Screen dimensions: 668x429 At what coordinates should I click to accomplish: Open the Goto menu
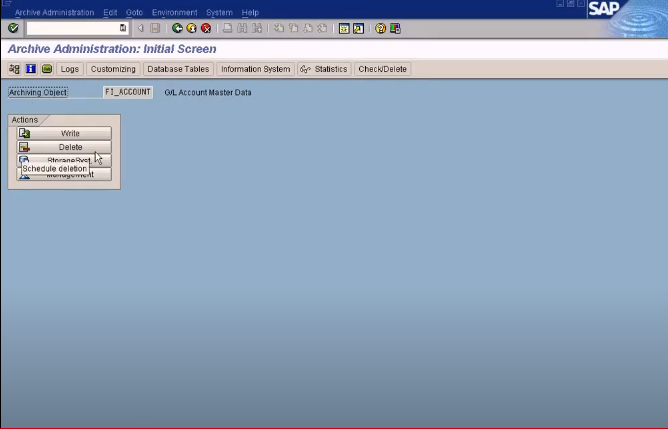(x=134, y=12)
